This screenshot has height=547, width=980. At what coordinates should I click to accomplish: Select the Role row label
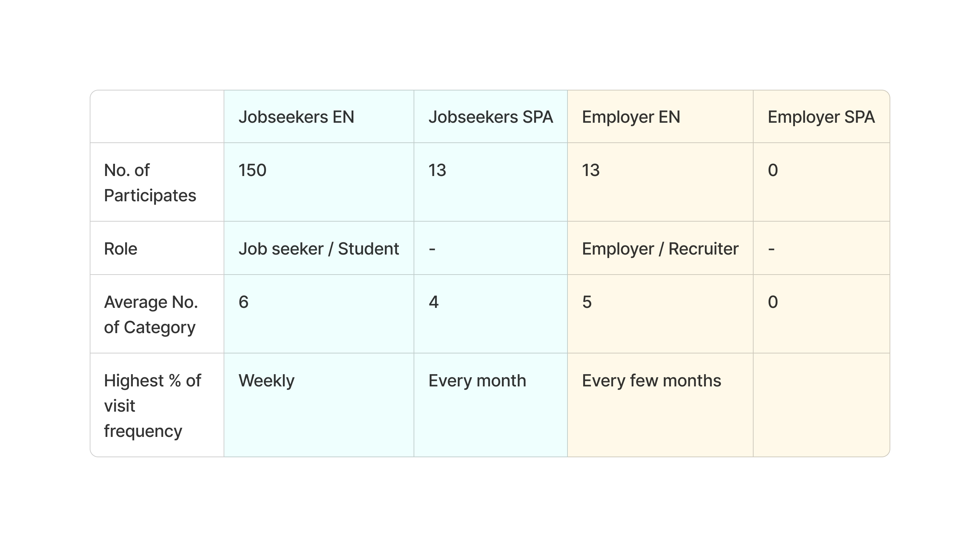tap(121, 249)
